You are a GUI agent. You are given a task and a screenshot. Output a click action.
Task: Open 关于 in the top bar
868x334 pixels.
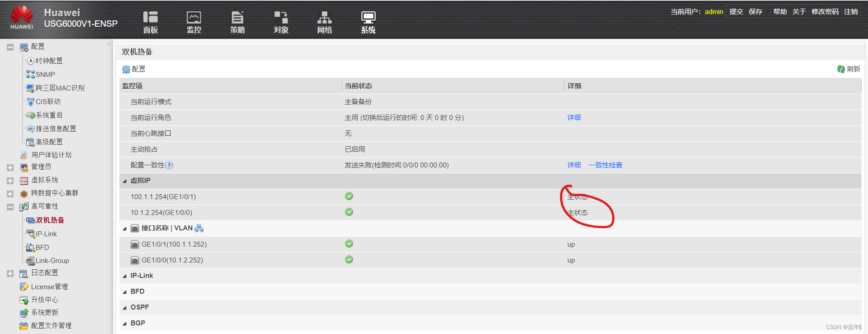click(799, 12)
